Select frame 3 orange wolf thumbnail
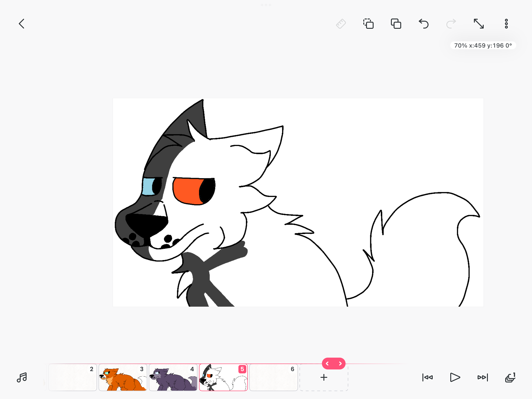532x399 pixels. point(123,377)
